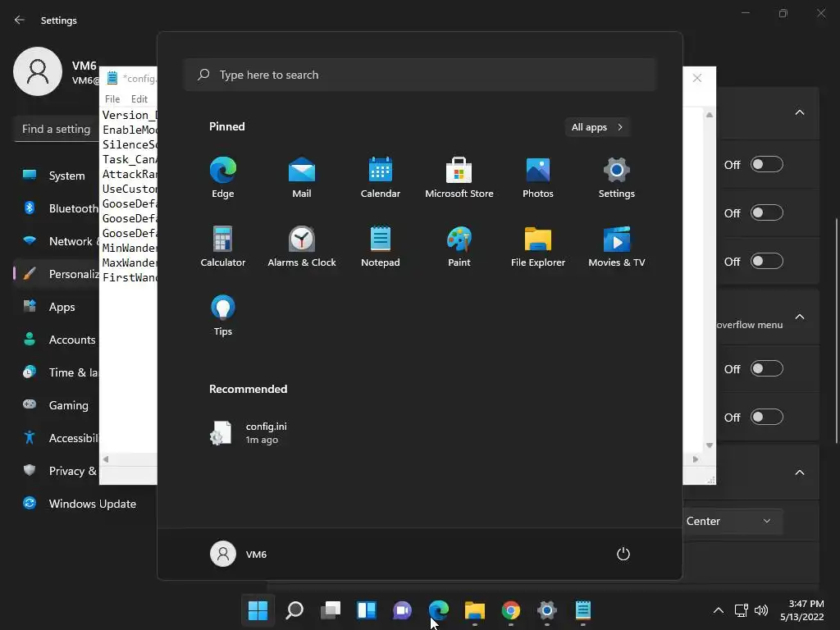Open Edge from pinned apps
The image size is (840, 630).
pyautogui.click(x=223, y=177)
